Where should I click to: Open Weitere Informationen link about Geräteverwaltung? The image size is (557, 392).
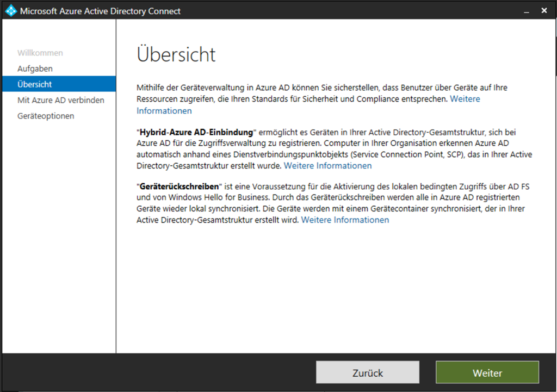164,111
